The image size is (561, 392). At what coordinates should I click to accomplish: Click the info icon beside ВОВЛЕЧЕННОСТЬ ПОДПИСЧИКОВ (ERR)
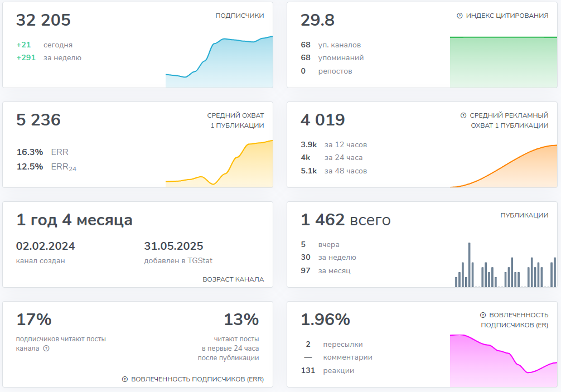coord(125,379)
